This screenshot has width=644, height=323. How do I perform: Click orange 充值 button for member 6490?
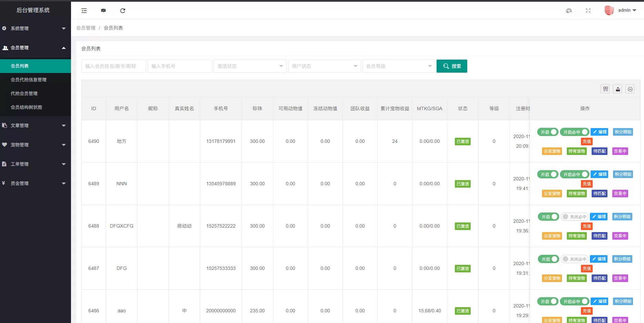click(586, 142)
